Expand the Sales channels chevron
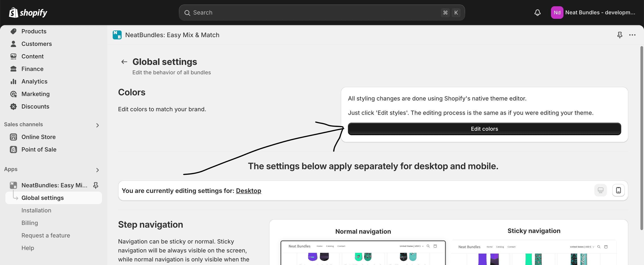Image resolution: width=644 pixels, height=265 pixels. click(97, 125)
